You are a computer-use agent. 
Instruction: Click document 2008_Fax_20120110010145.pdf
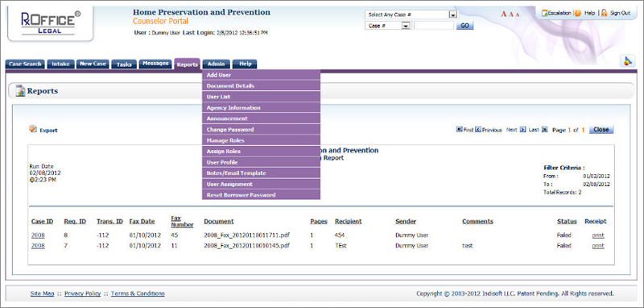246,245
